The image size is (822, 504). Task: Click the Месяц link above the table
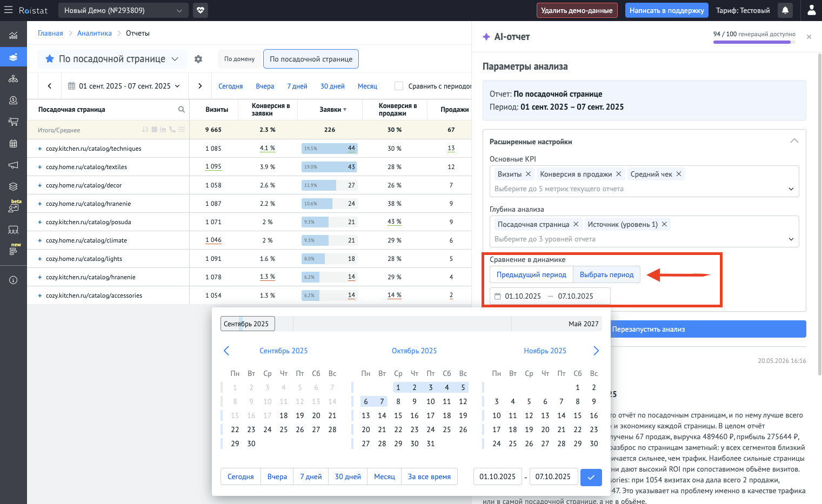click(367, 86)
